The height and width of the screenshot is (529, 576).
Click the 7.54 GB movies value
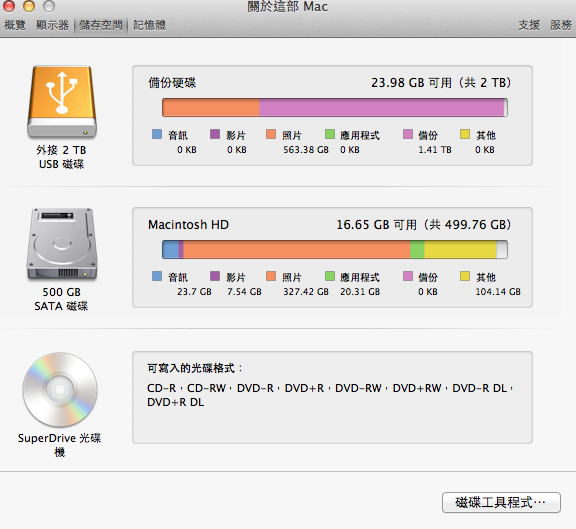click(x=244, y=292)
